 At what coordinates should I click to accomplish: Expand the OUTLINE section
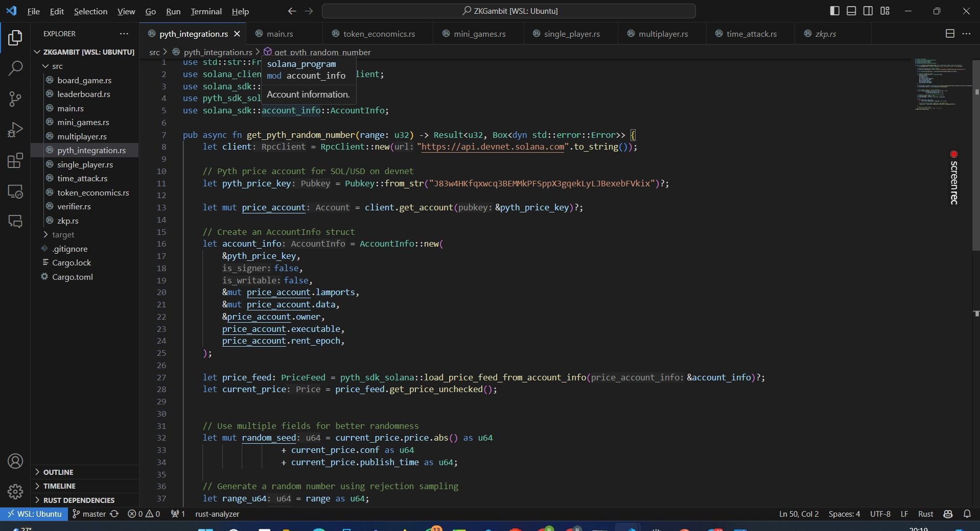point(85,472)
